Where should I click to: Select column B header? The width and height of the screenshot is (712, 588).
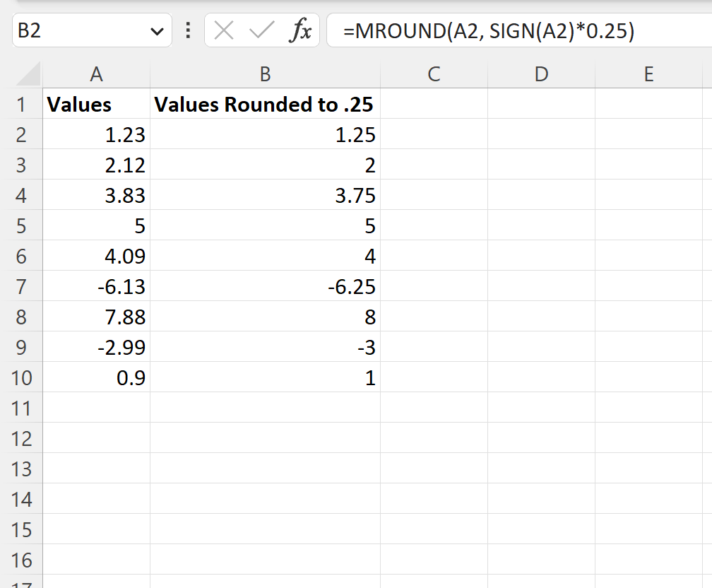pyautogui.click(x=264, y=73)
